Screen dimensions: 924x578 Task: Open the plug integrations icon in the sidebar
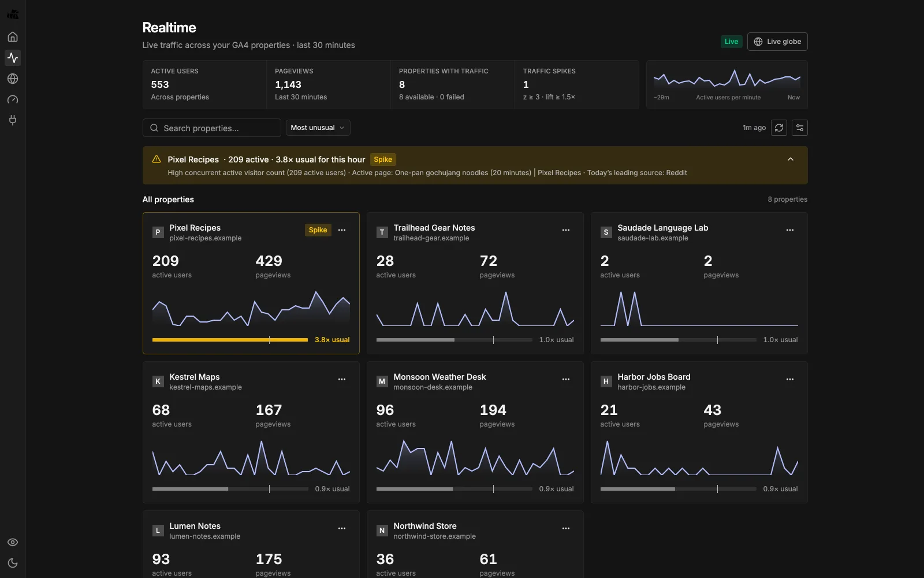coord(13,120)
